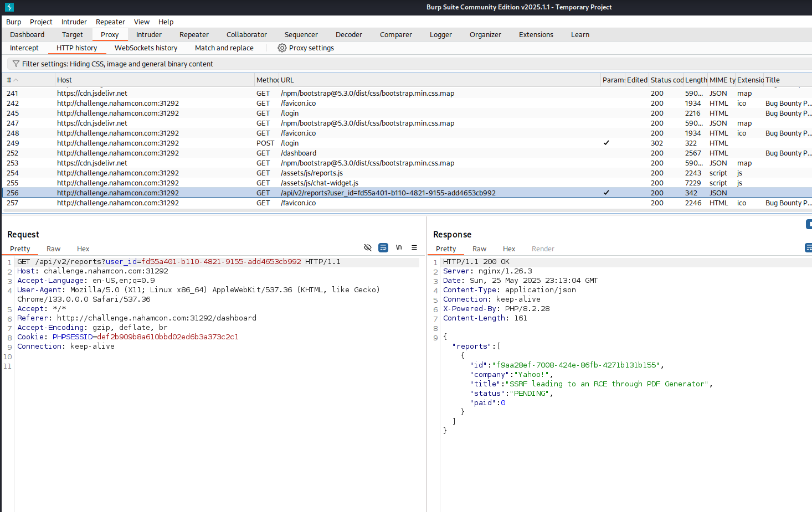
Task: Toggle request line wrap button
Action: [x=383, y=247]
